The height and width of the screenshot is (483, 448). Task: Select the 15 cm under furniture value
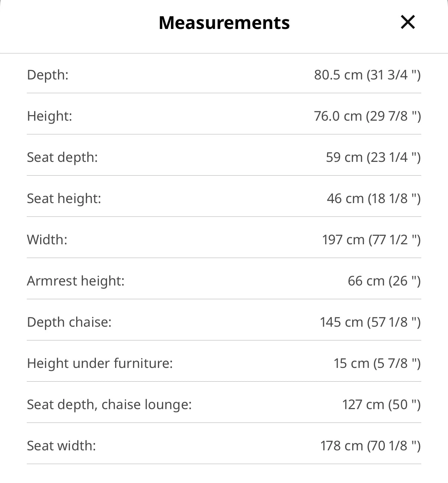[x=377, y=363]
